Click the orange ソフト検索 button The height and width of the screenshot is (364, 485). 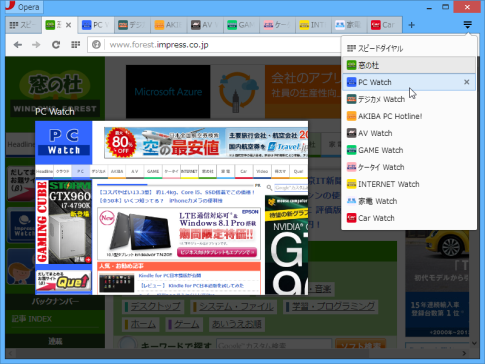[x=361, y=345]
